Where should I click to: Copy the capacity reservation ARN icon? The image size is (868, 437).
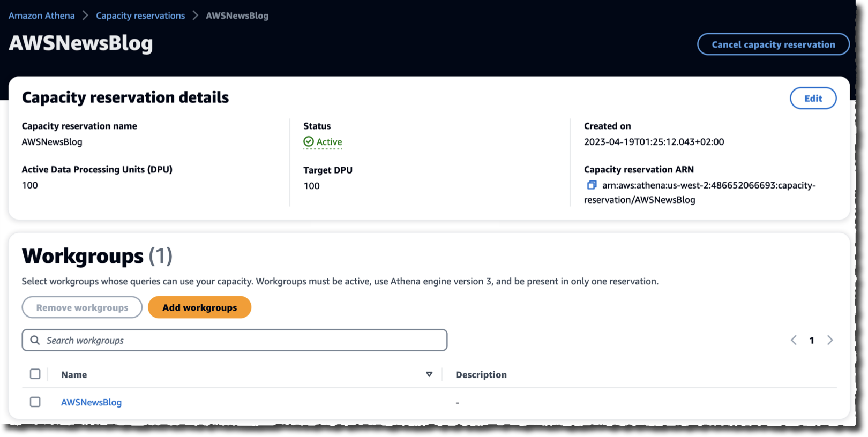pyautogui.click(x=592, y=185)
